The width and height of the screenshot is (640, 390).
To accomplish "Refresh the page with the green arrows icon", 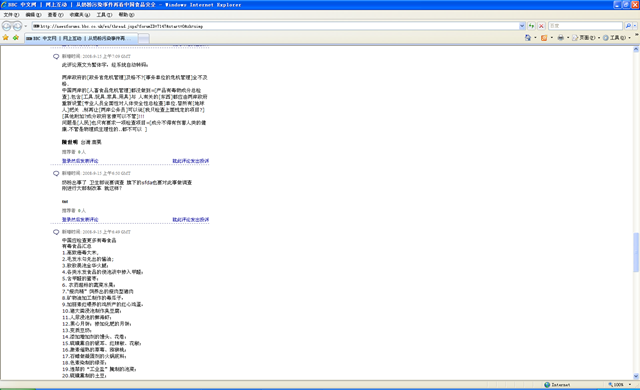I will [531, 26].
